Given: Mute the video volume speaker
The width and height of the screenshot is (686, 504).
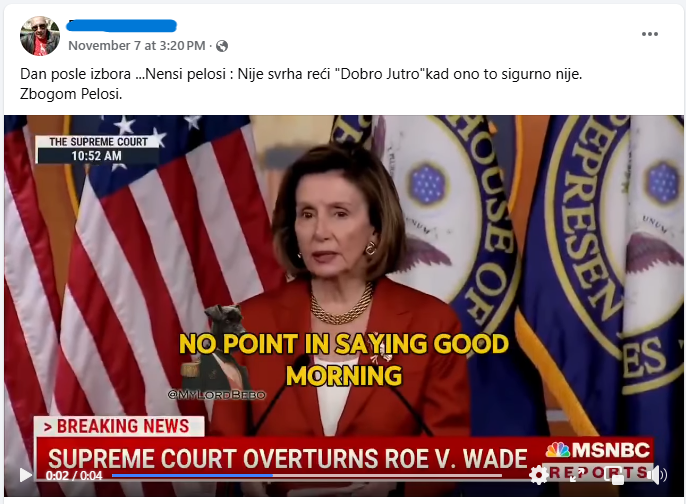Looking at the screenshot, I should tap(658, 475).
